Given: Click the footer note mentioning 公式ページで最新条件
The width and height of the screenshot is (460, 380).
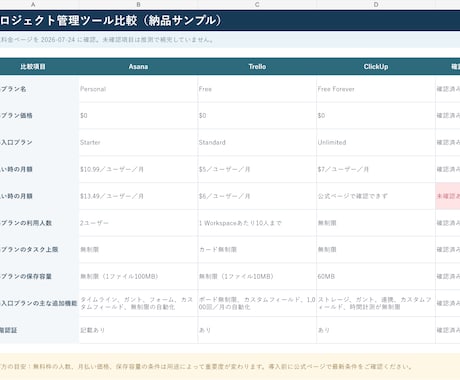Looking at the screenshot, I should (x=230, y=367).
